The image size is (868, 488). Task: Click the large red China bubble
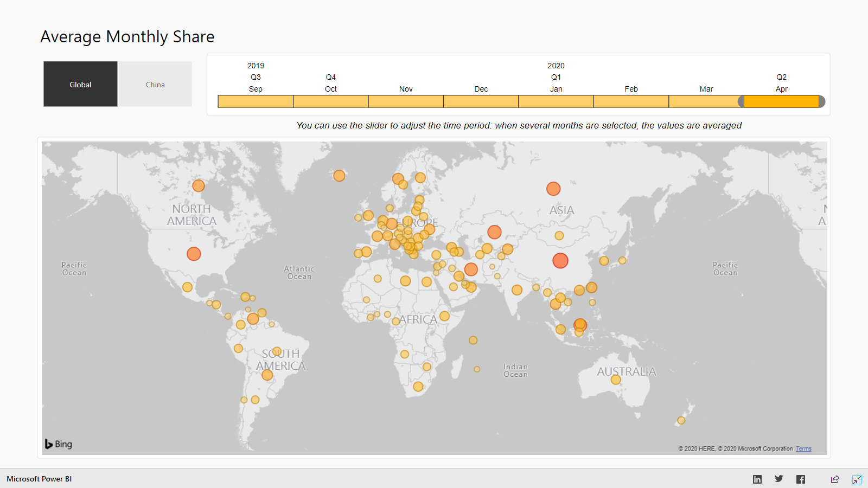pyautogui.click(x=560, y=261)
